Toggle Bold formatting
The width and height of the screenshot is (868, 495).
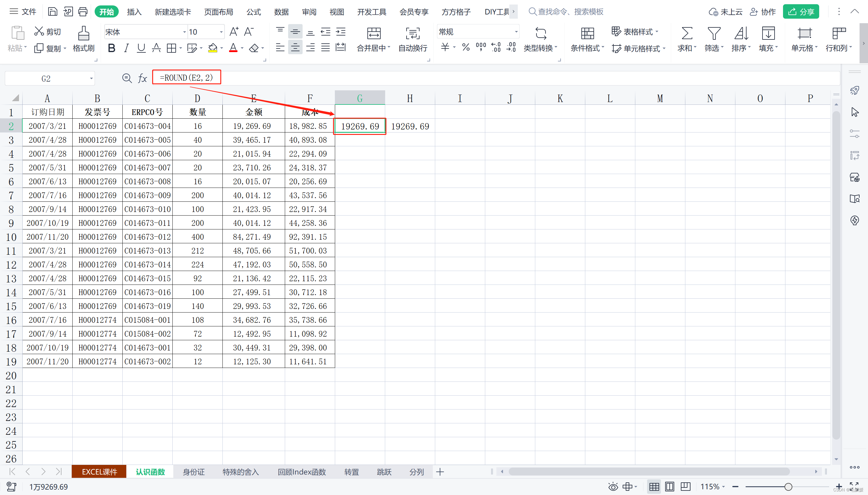pos(111,48)
